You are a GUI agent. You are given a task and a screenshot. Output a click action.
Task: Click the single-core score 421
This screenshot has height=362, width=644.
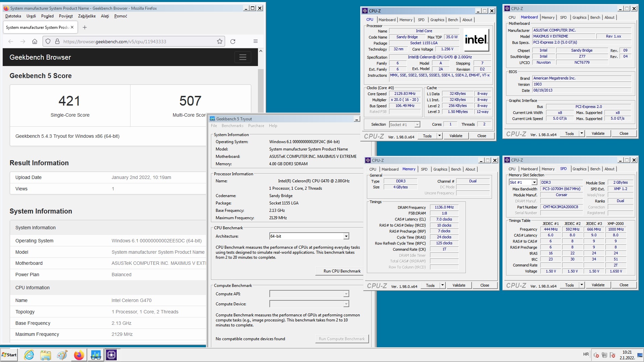[69, 101]
